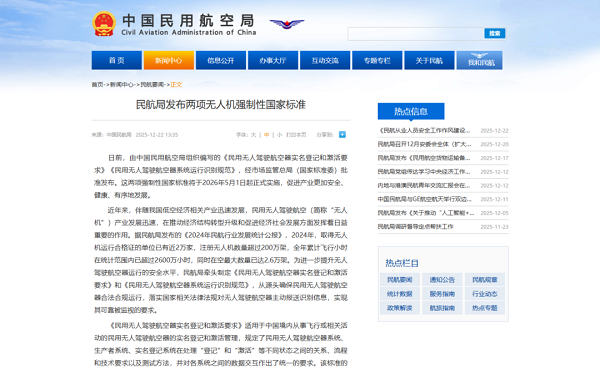This screenshot has height=369, width=600.
Task: Open the 信息公开 navigation tab
Action: point(221,60)
